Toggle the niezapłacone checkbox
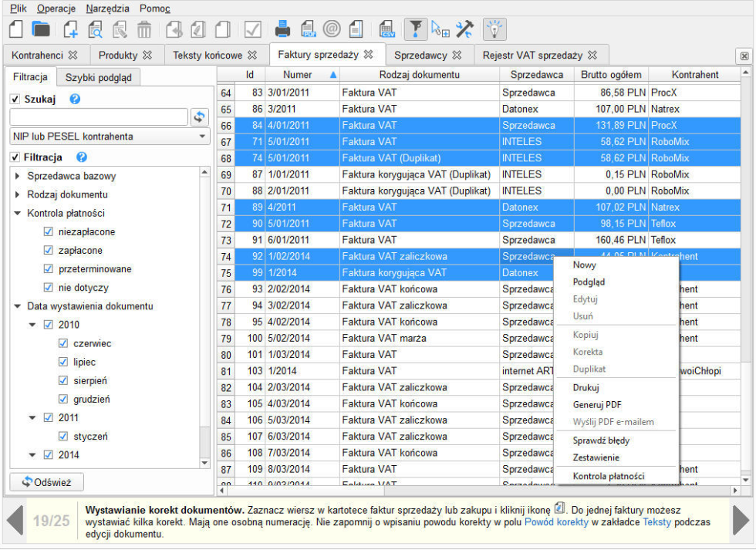 [48, 232]
